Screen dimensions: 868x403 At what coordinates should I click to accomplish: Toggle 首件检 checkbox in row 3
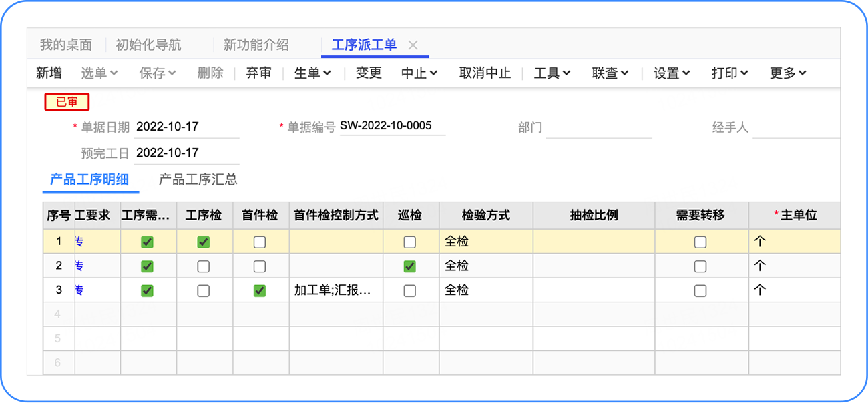[260, 291]
